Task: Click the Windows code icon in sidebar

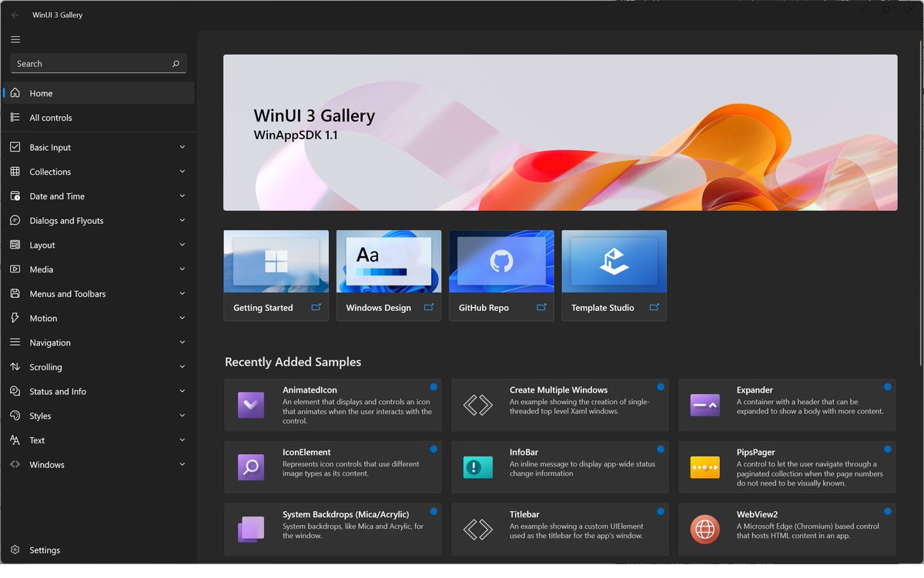Action: [15, 465]
